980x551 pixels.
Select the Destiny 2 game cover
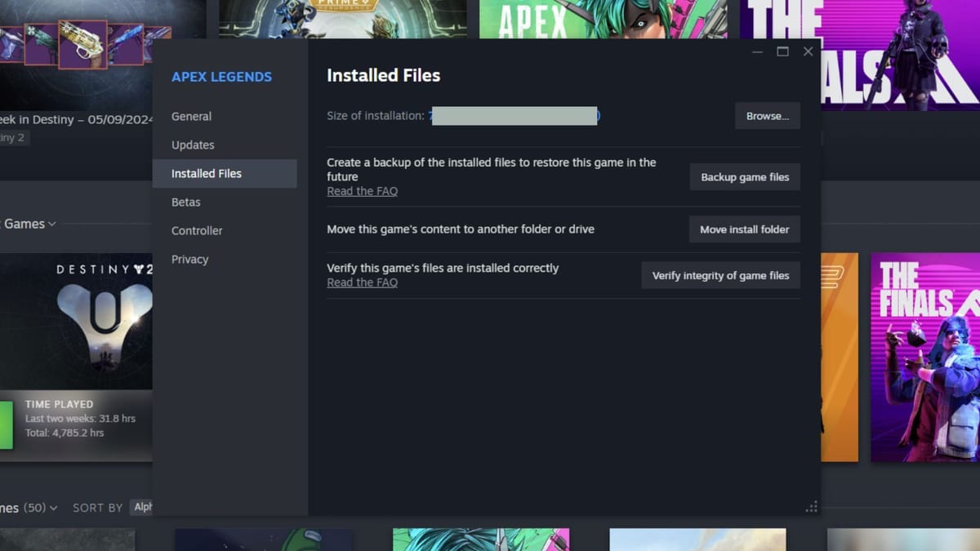tap(76, 321)
